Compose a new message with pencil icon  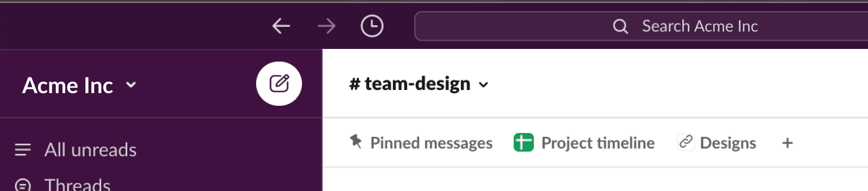pos(279,84)
